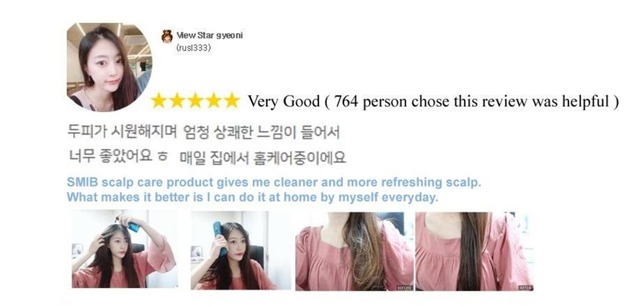Click the bear icon beside View Star gyeoni

[x=167, y=36]
